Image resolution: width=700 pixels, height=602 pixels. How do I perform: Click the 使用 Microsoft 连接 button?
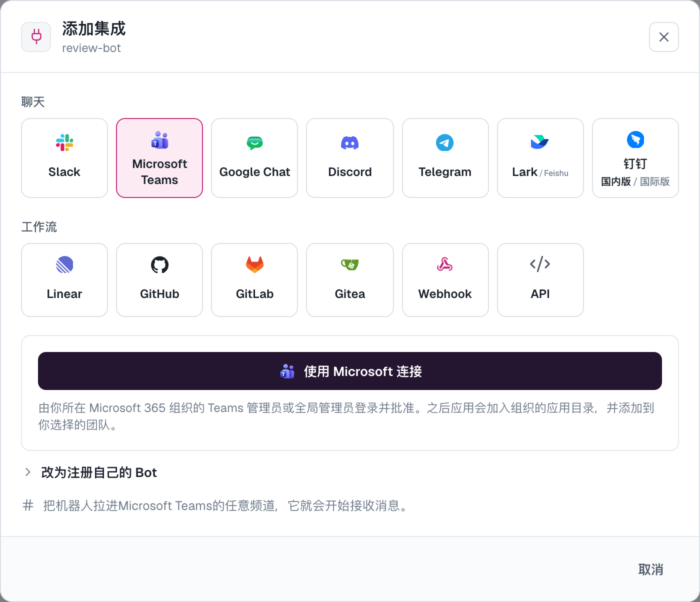350,371
